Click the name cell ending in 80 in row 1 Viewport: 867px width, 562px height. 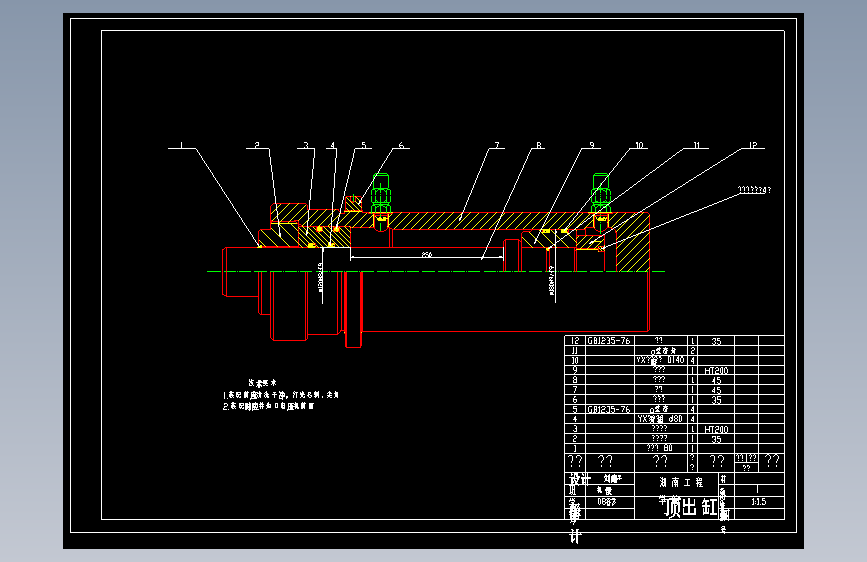[x=660, y=448]
